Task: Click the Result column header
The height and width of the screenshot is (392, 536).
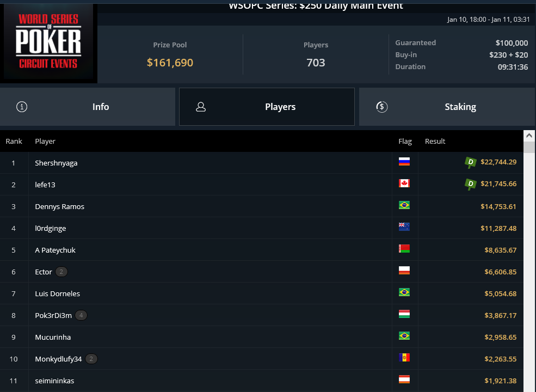Action: [435, 141]
